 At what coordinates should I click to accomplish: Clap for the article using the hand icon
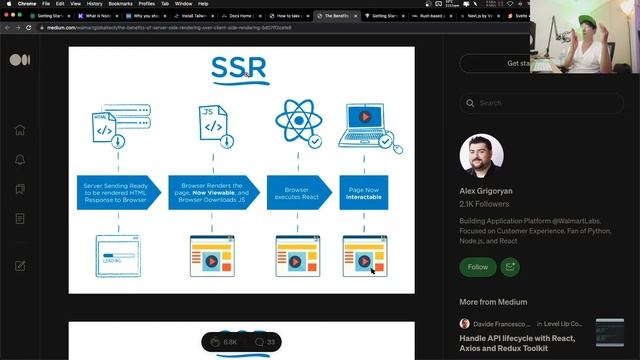215,342
